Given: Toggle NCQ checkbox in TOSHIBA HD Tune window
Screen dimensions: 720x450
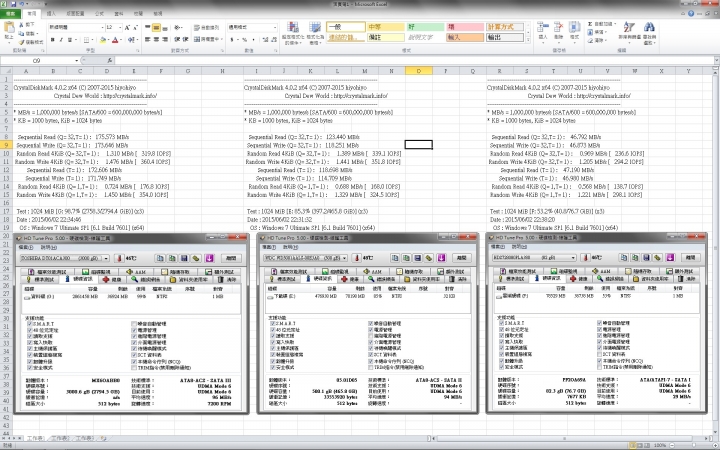Looking at the screenshot, I should click(134, 361).
